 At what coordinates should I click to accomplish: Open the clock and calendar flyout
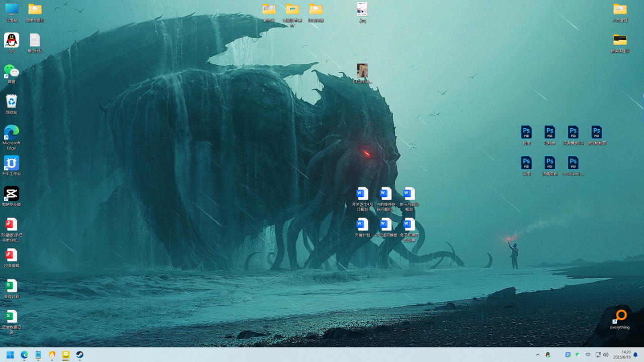(622, 354)
